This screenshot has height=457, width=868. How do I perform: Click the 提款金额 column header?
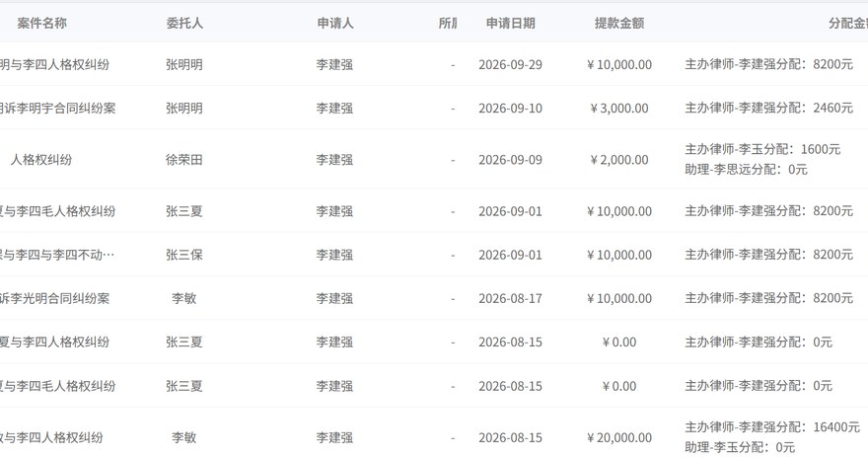[618, 24]
